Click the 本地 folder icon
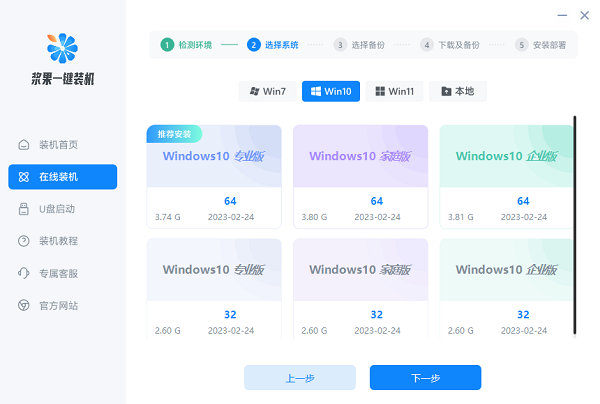600x404 pixels. (446, 91)
